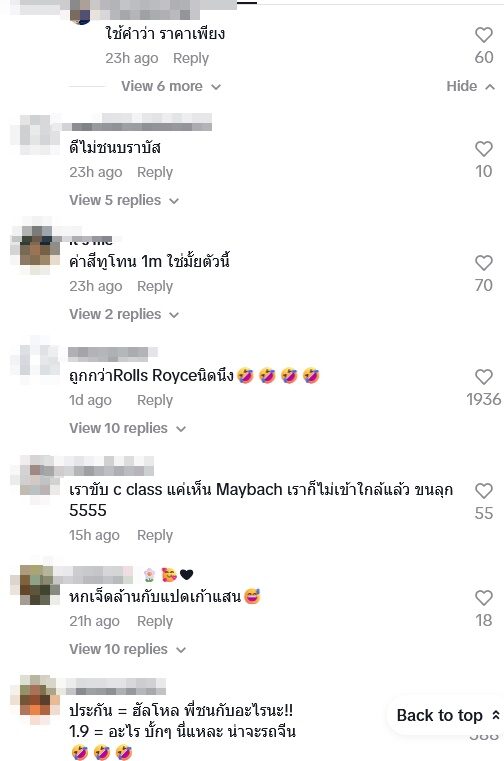Expand View 6 more replies
The image size is (504, 761).
[171, 86]
